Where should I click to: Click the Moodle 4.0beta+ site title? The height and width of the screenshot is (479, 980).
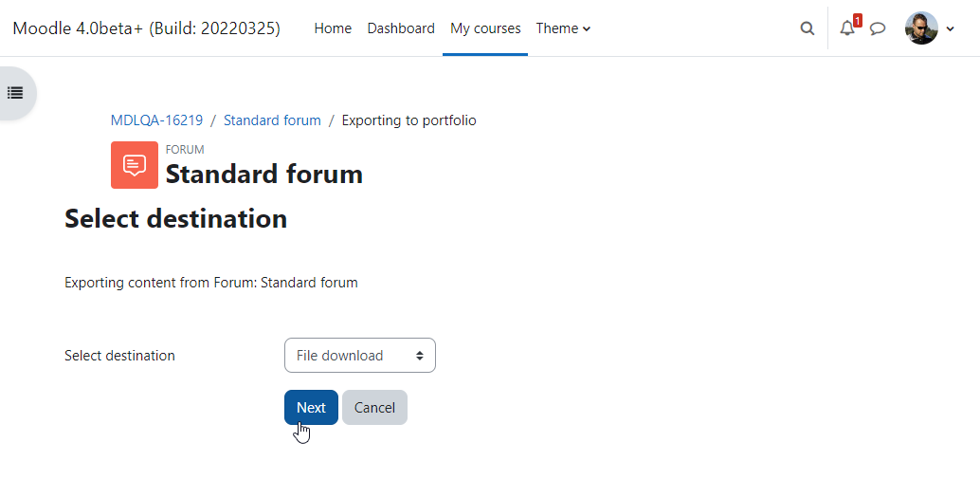[146, 28]
